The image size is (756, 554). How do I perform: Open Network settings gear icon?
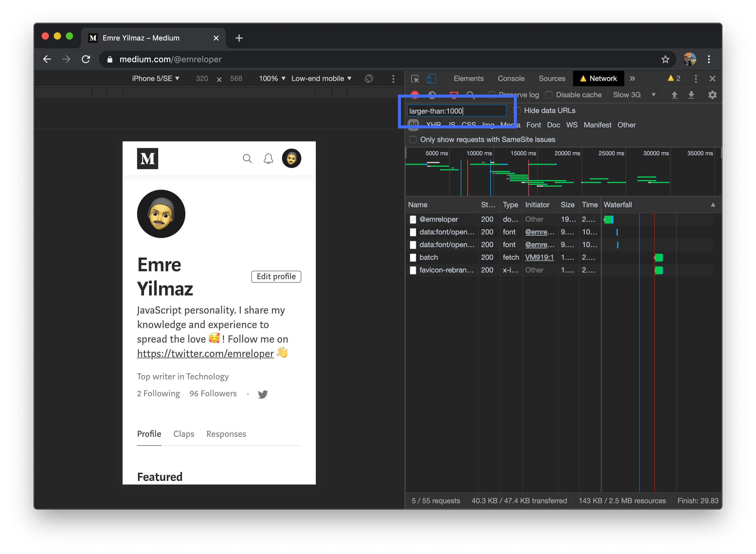[712, 95]
